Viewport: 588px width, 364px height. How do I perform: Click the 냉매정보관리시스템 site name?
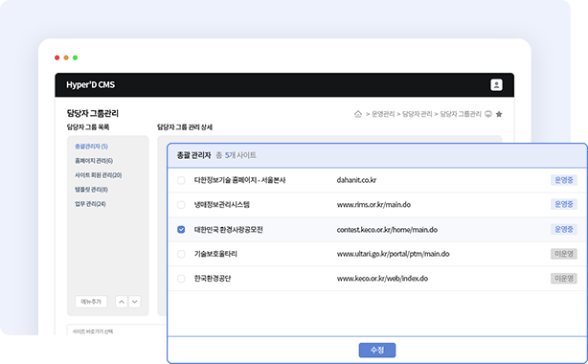point(221,205)
